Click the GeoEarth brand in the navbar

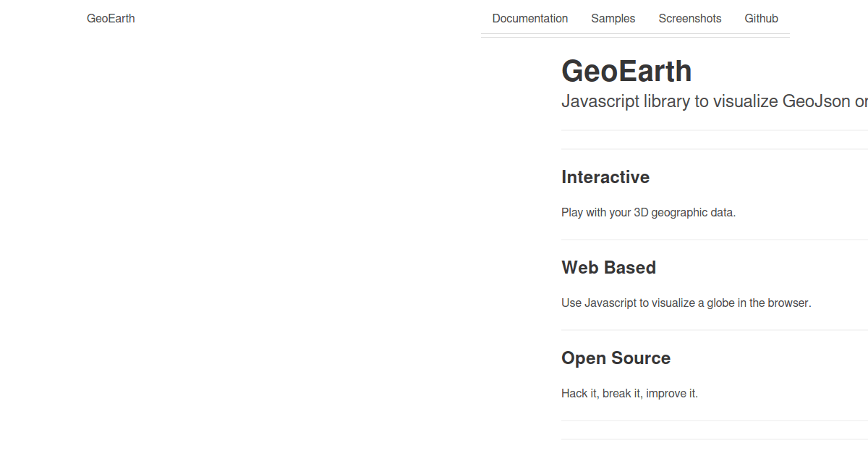(x=110, y=18)
